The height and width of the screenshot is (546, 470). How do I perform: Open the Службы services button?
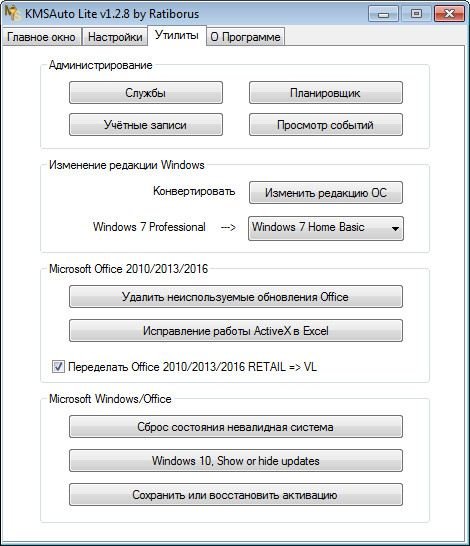(146, 93)
